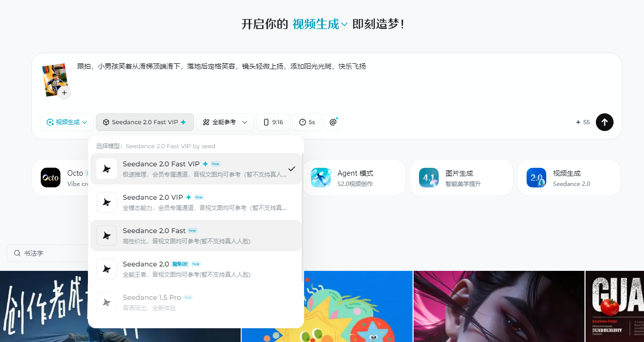Click the Seedance 1.5 Pro model icon
The height and width of the screenshot is (342, 644).
[107, 302]
